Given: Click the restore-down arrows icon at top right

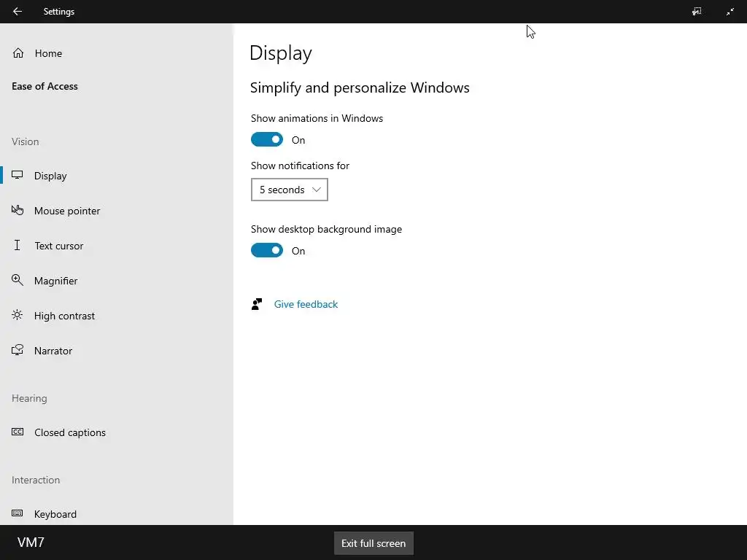Looking at the screenshot, I should click(x=730, y=12).
